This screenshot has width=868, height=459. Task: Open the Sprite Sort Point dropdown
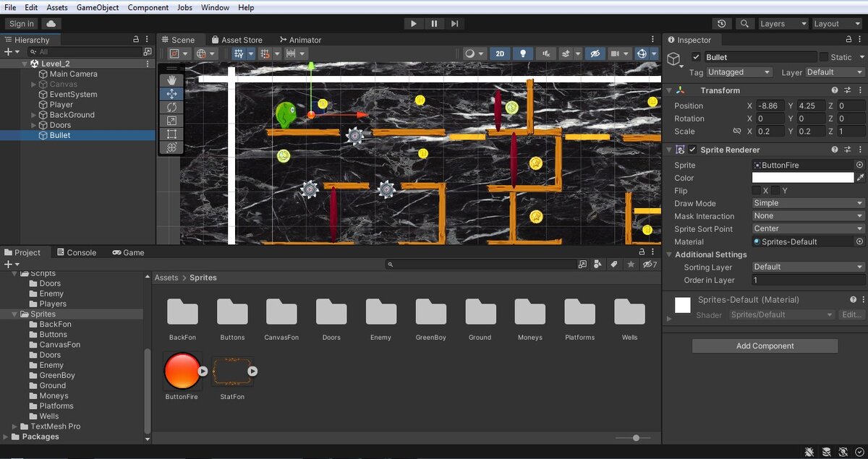click(809, 228)
